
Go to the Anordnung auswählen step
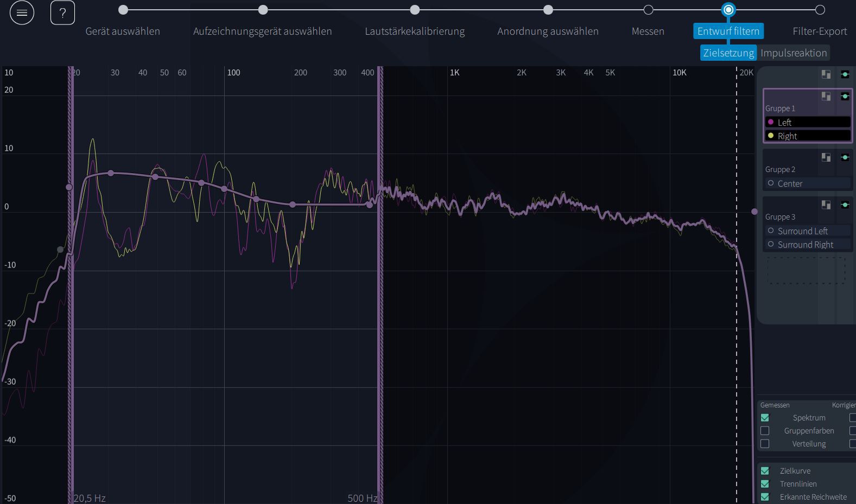coord(548,31)
